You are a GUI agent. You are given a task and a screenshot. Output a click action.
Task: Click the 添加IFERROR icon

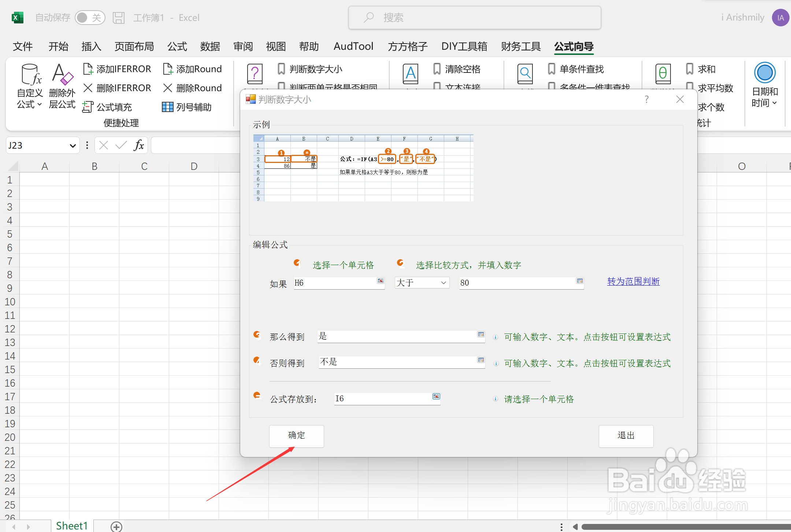[88, 69]
